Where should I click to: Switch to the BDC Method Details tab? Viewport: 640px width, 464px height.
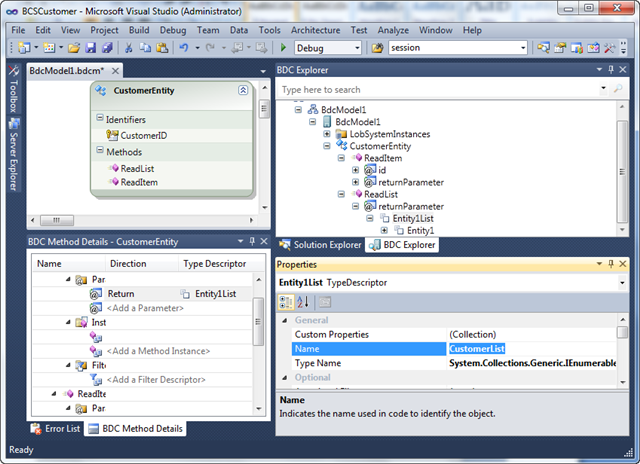tap(136, 428)
